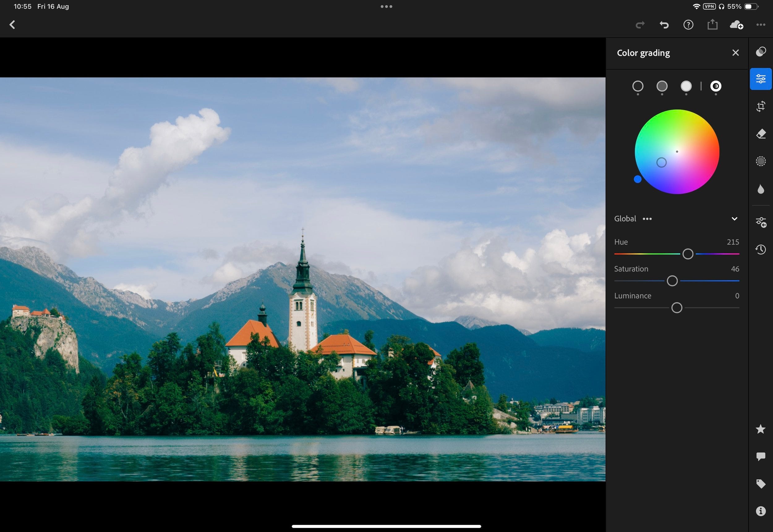Screen dimensions: 773x532
Task: Close the Color grading panel
Action: 735,53
